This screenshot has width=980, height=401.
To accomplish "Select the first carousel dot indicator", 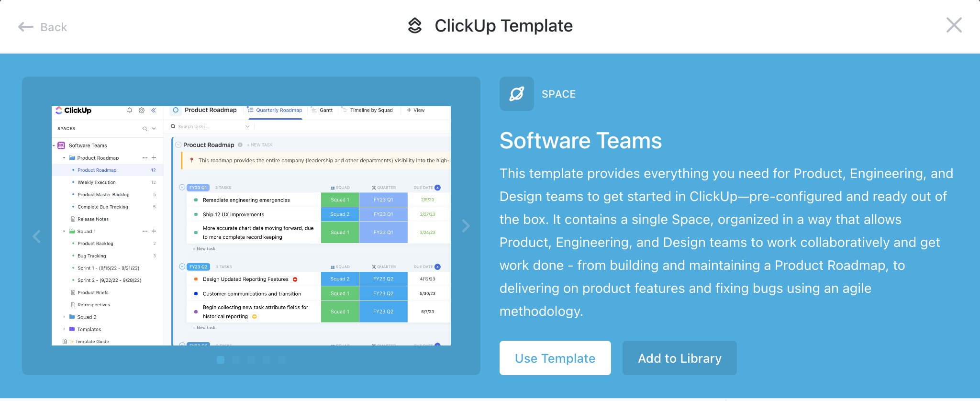I will (221, 360).
